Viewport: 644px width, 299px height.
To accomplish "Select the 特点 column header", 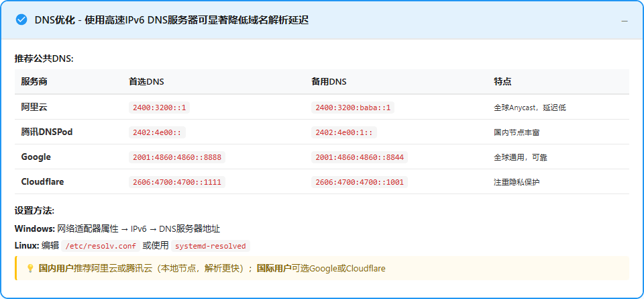I will pos(502,81).
